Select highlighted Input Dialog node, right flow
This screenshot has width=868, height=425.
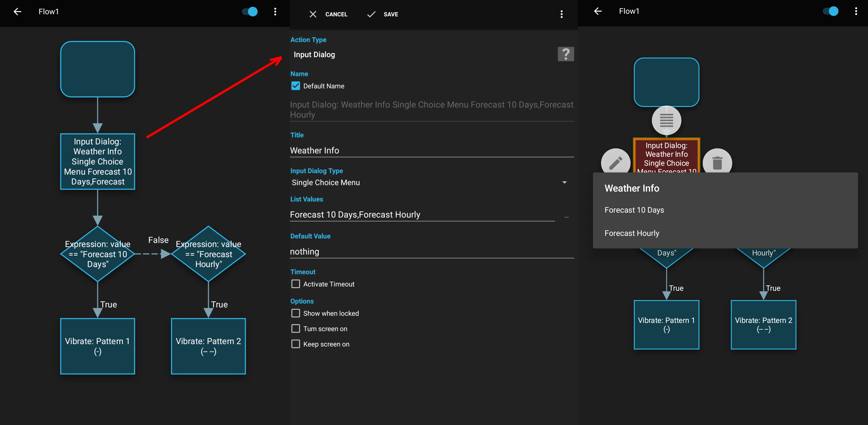(x=667, y=155)
